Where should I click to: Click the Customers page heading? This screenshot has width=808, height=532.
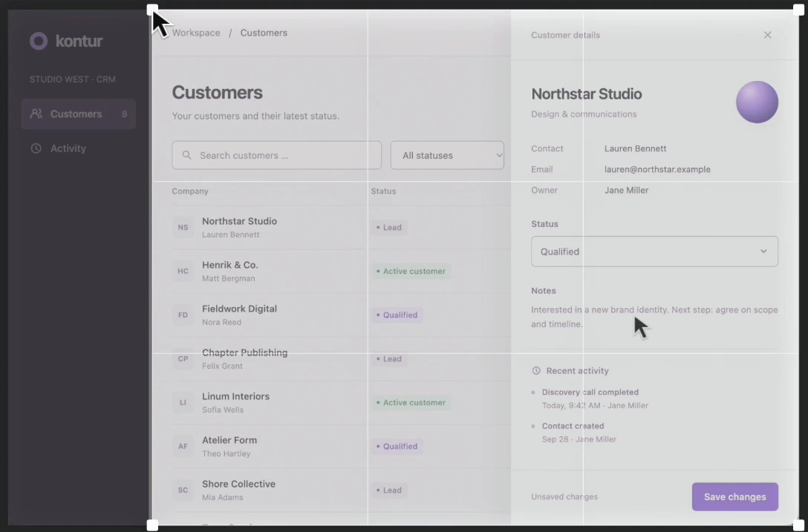[x=217, y=93]
